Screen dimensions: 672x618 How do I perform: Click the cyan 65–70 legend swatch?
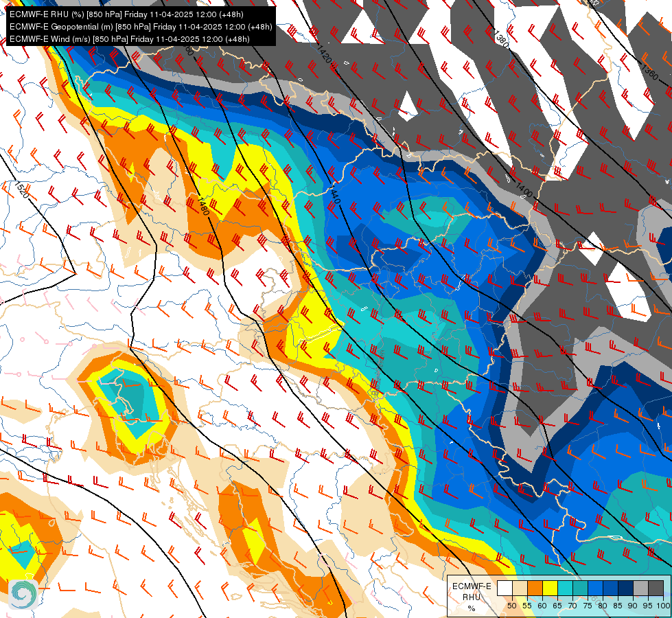[566, 588]
